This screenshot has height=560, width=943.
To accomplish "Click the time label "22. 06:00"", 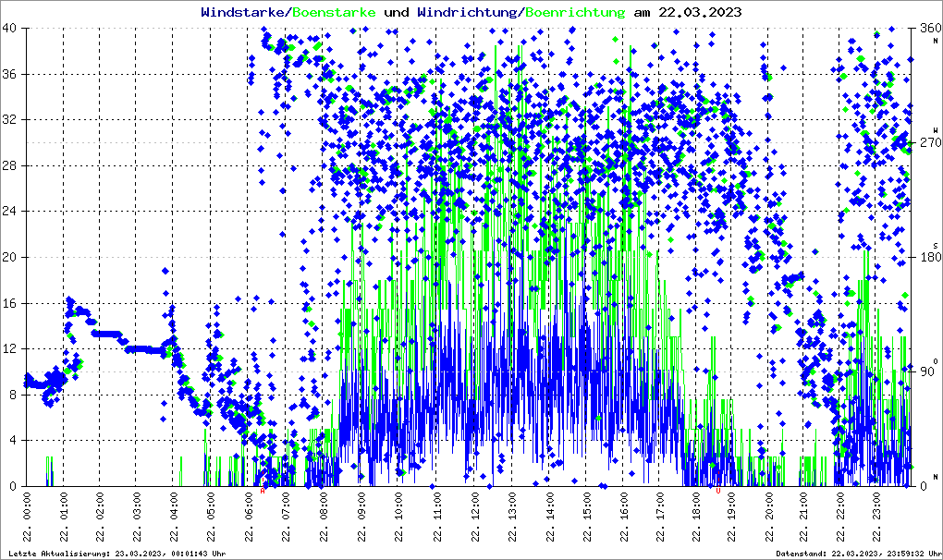I will point(249,517).
